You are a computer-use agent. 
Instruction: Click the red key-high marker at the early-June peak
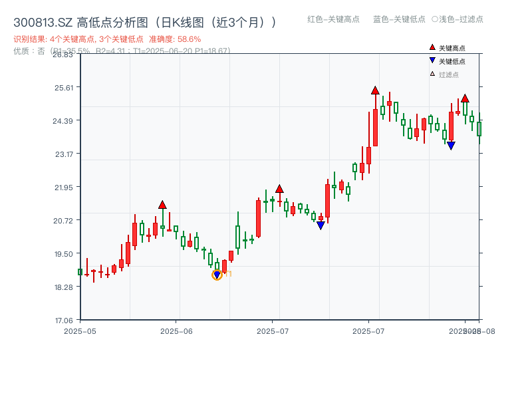(162, 205)
